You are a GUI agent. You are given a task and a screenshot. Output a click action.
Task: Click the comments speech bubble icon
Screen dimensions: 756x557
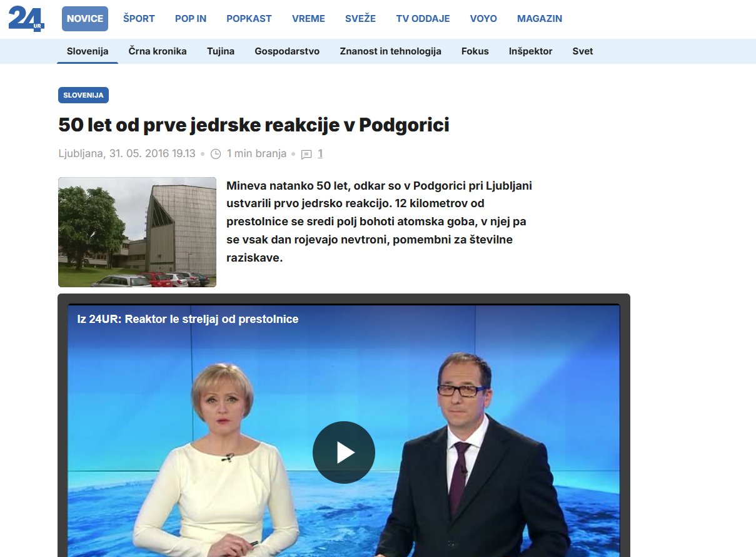click(x=306, y=154)
